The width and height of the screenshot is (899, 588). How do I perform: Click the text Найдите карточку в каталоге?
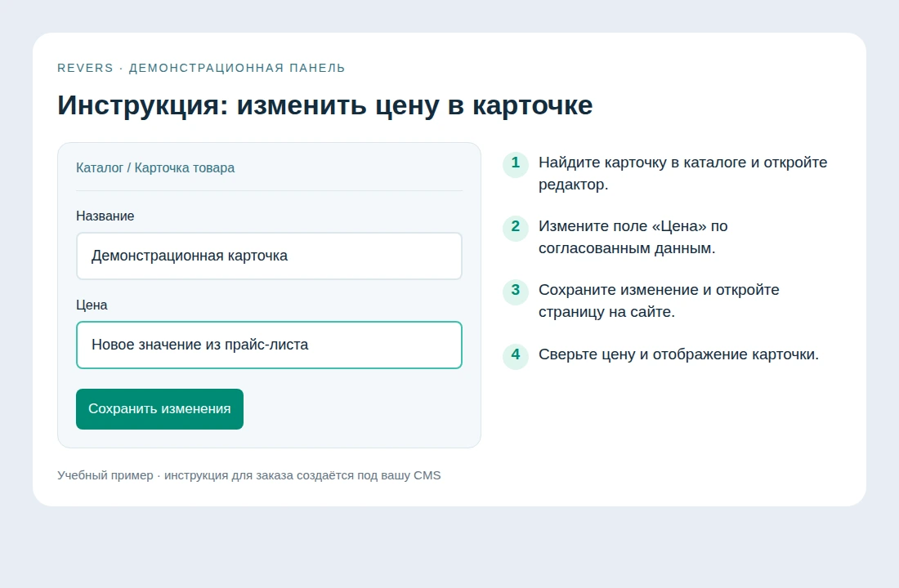pyautogui.click(x=642, y=163)
